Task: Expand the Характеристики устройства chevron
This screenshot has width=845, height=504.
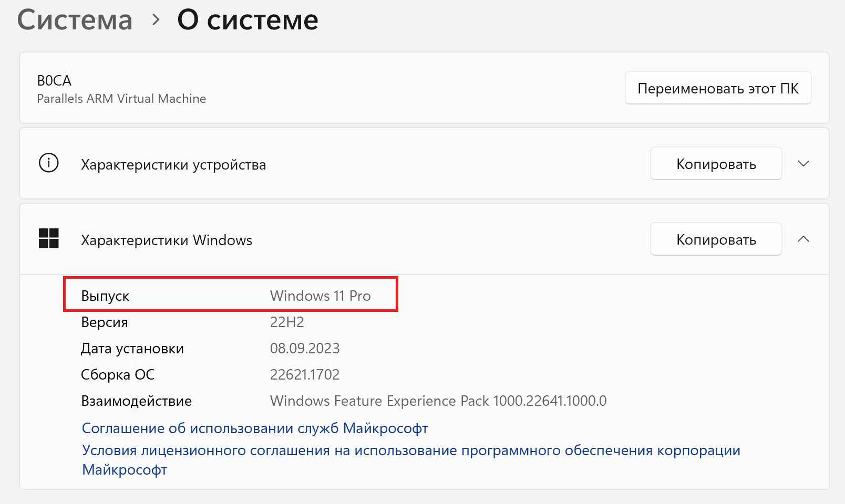Action: [803, 164]
